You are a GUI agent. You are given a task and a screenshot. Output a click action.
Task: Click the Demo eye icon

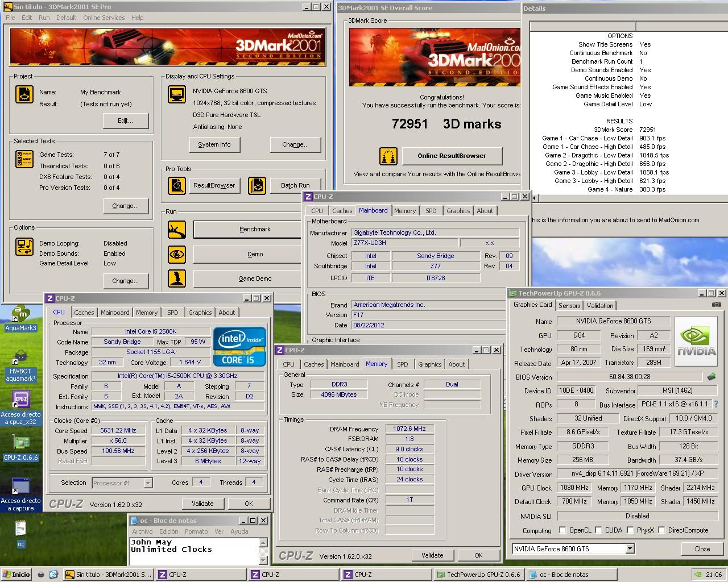(177, 254)
